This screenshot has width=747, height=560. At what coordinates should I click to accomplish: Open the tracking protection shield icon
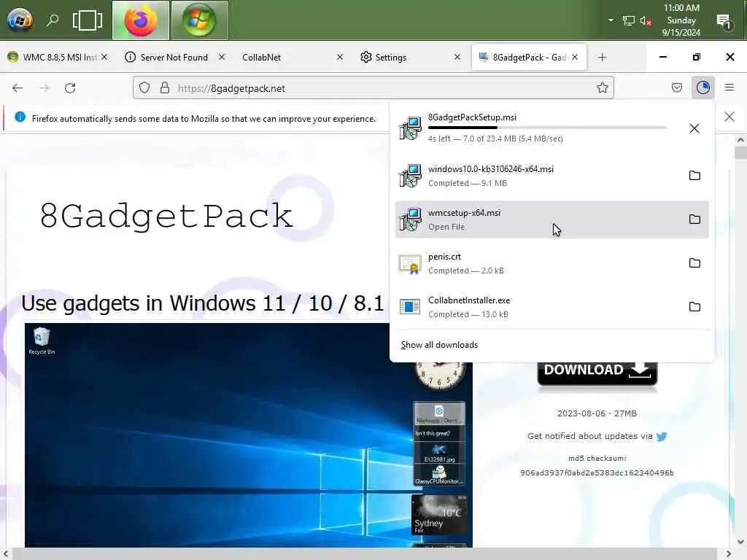point(144,88)
